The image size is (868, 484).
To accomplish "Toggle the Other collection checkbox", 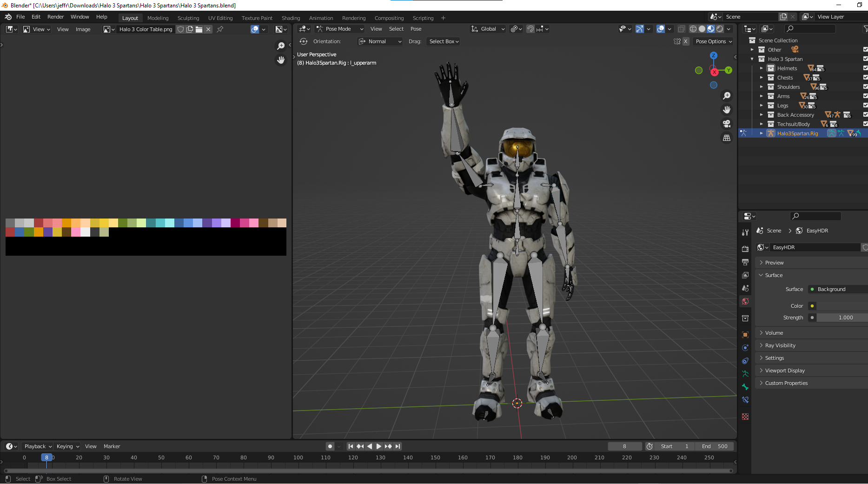I will click(x=865, y=50).
